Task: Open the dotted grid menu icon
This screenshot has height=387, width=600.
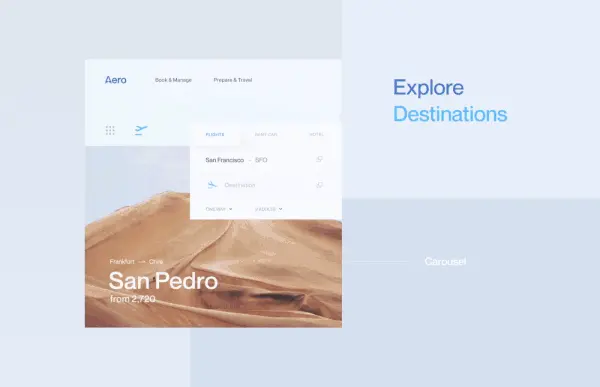Action: [110, 130]
